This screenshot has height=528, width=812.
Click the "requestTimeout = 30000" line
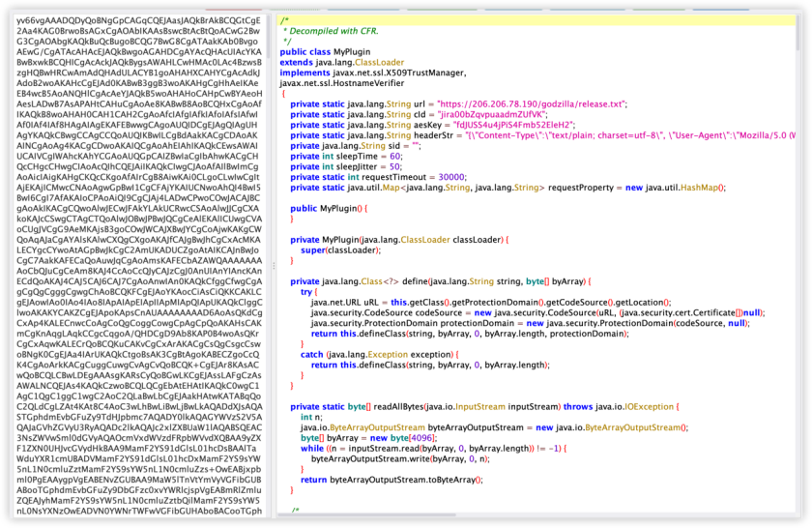tap(378, 177)
